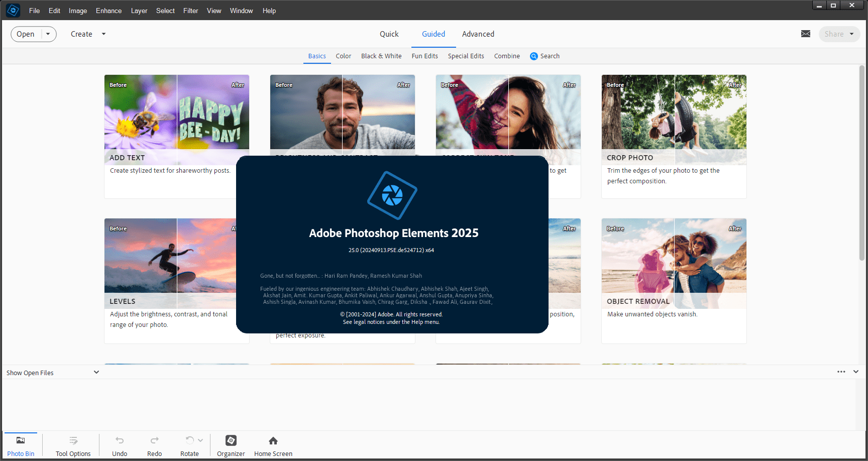The width and height of the screenshot is (868, 461).
Task: Switch to Quick edit mode
Action: click(x=389, y=34)
